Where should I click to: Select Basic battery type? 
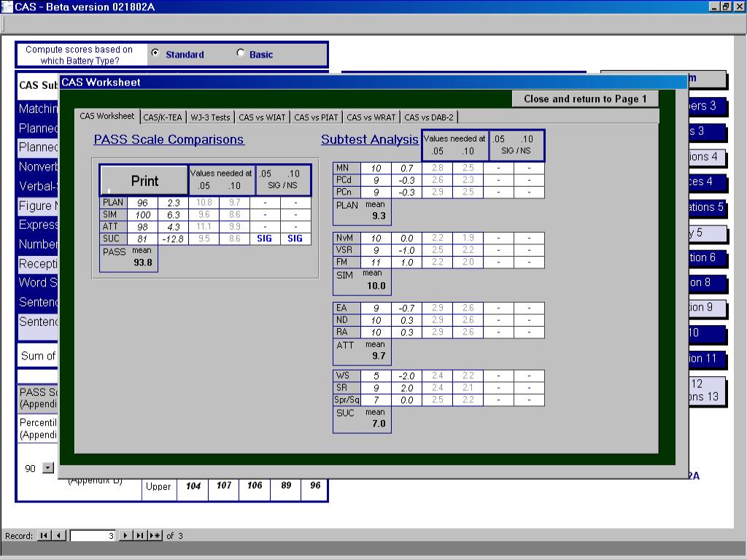click(241, 52)
